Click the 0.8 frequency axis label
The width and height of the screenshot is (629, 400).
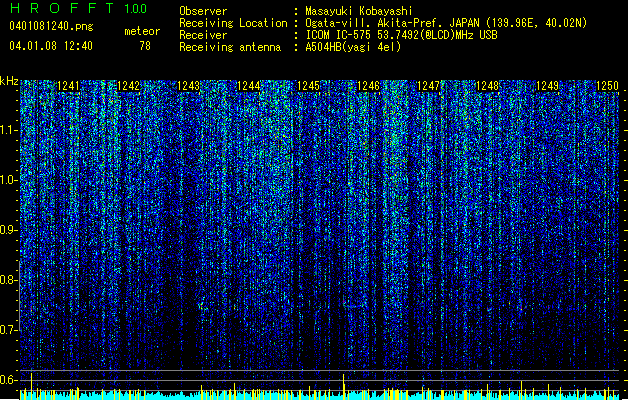pyautogui.click(x=9, y=280)
